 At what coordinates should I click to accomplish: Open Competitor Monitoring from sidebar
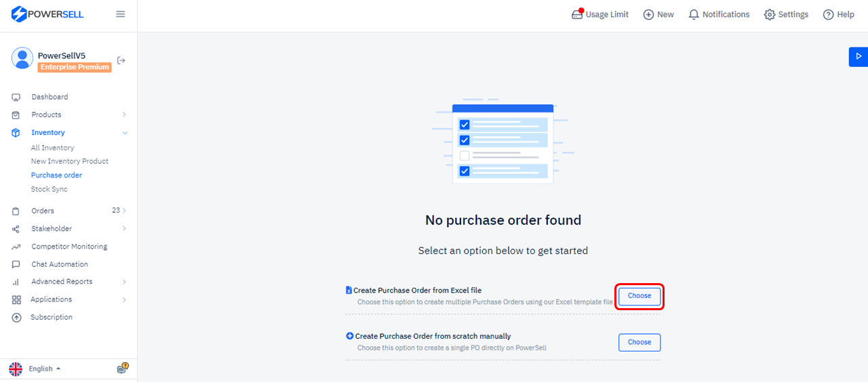[x=69, y=247]
